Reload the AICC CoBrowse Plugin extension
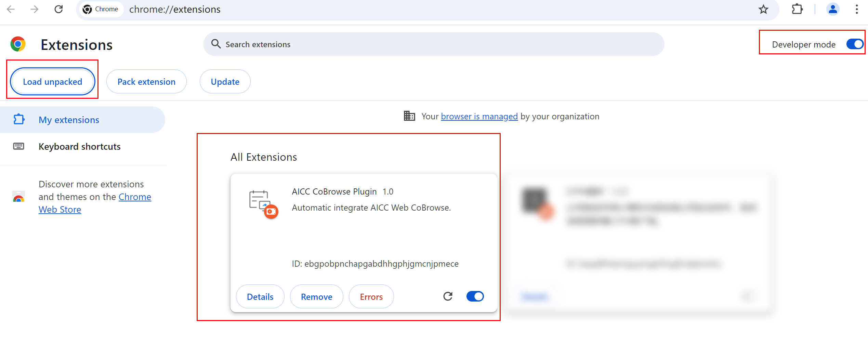The image size is (868, 359). [x=448, y=296]
